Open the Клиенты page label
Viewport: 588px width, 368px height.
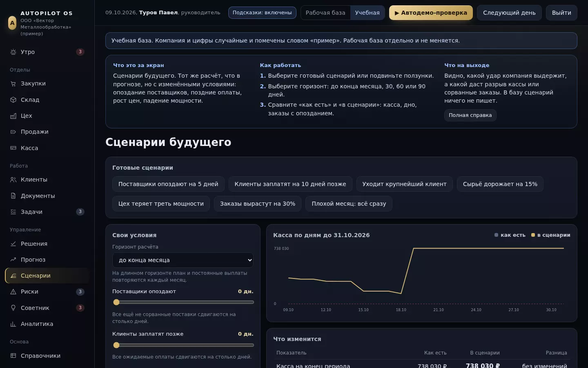tap(34, 180)
